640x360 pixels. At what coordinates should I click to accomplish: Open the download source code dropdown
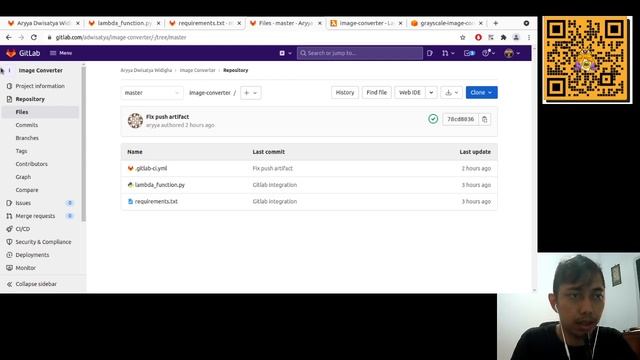[451, 93]
